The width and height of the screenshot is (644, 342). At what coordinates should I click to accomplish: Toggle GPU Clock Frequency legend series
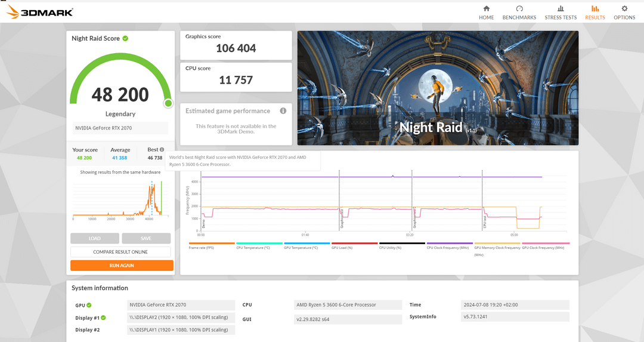pyautogui.click(x=546, y=246)
